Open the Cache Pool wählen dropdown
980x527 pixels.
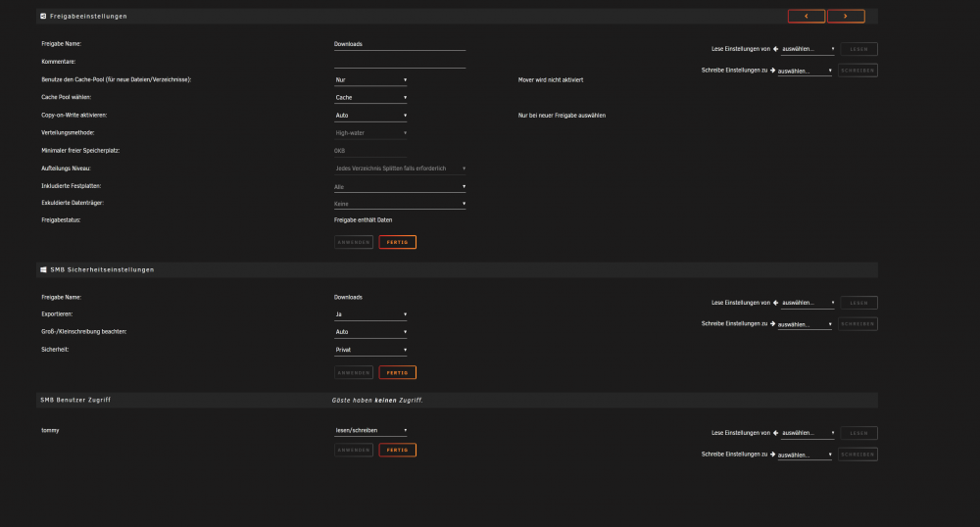(x=370, y=97)
